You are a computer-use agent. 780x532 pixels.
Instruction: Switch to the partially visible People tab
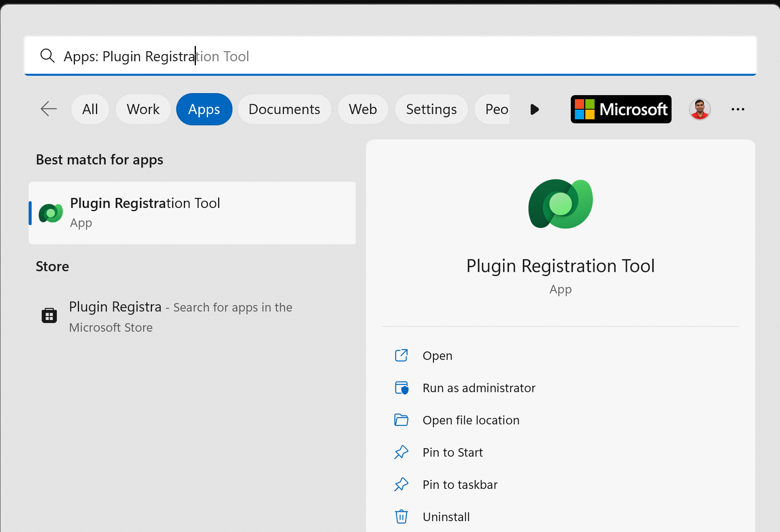pos(492,109)
